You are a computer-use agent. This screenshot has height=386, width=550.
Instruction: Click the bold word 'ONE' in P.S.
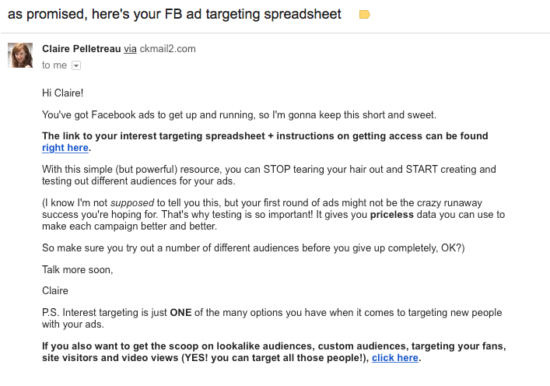coord(181,312)
